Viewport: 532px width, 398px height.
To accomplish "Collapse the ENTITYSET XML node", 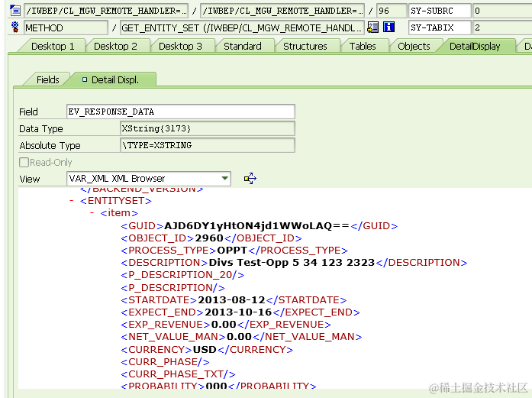I will (x=72, y=201).
